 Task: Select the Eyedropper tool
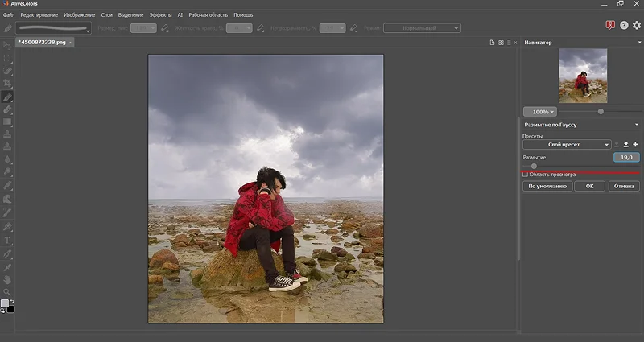point(7,267)
